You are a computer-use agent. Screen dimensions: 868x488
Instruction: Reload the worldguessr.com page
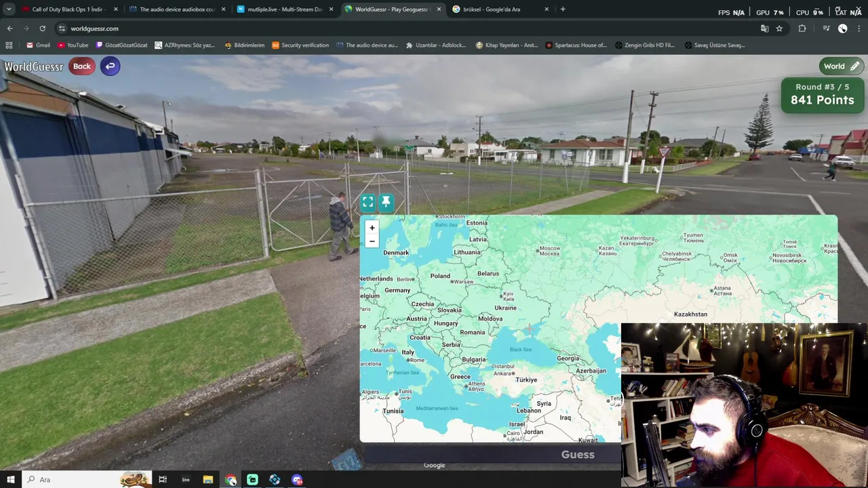coord(42,28)
